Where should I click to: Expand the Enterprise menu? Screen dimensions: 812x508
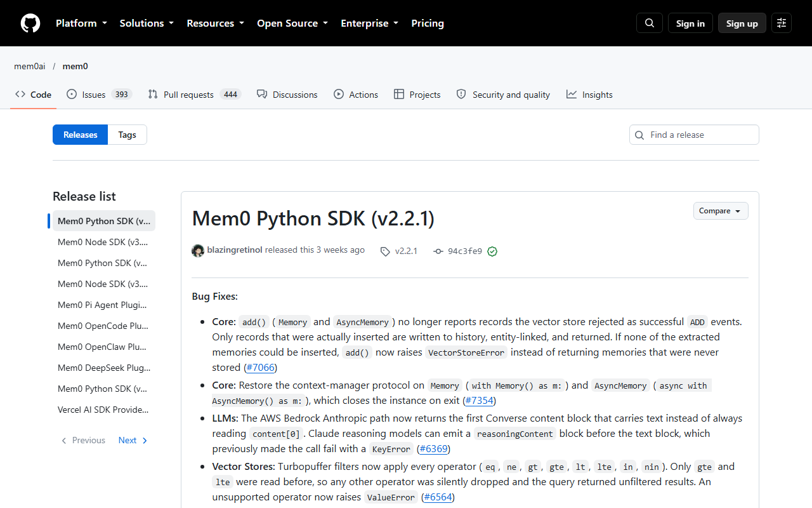pos(369,23)
